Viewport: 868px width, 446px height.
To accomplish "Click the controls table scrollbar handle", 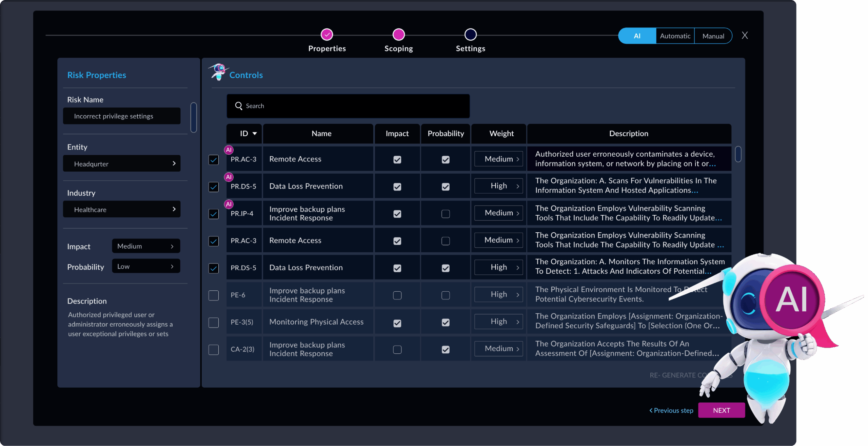I will pos(738,154).
